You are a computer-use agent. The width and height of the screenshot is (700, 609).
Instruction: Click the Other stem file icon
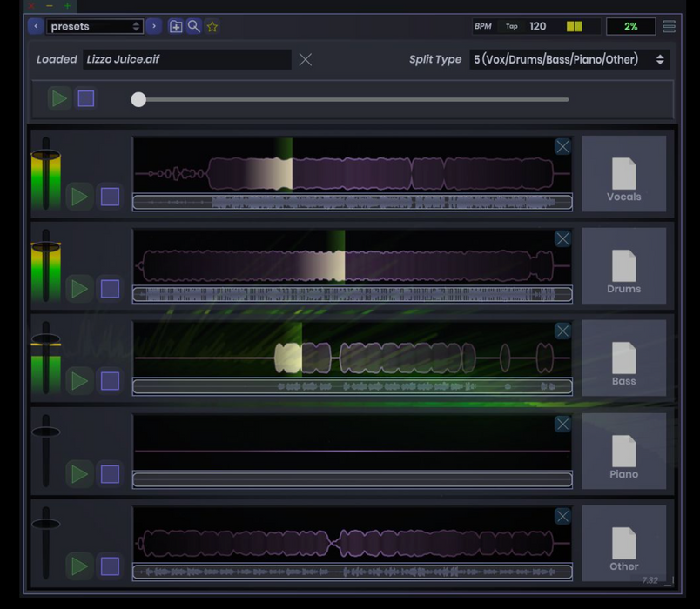(623, 545)
